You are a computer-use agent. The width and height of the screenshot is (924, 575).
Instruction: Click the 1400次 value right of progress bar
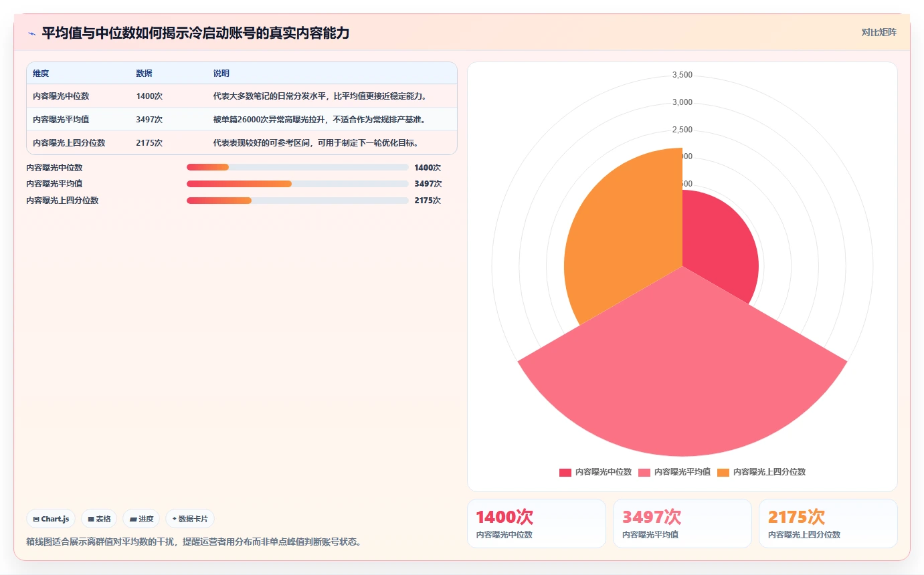point(428,168)
